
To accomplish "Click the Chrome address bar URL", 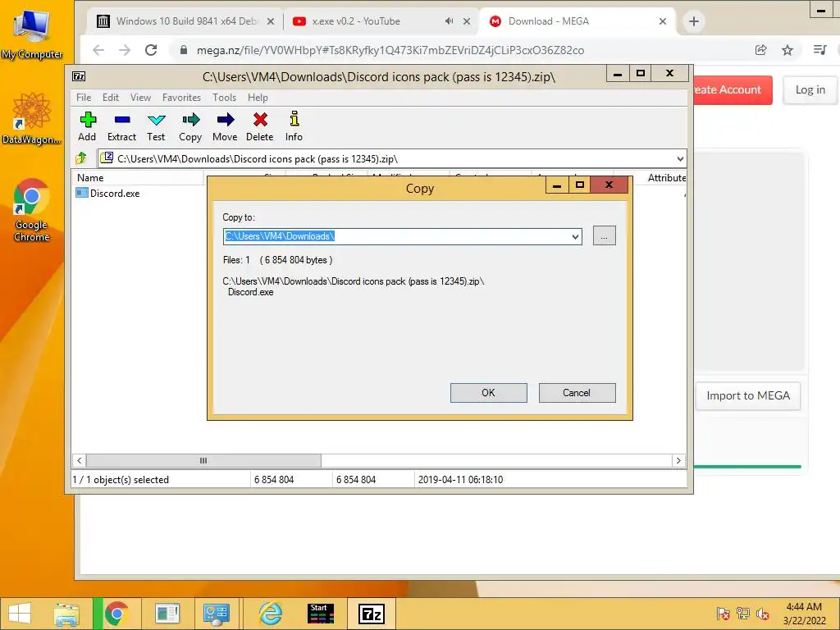I will [390, 50].
